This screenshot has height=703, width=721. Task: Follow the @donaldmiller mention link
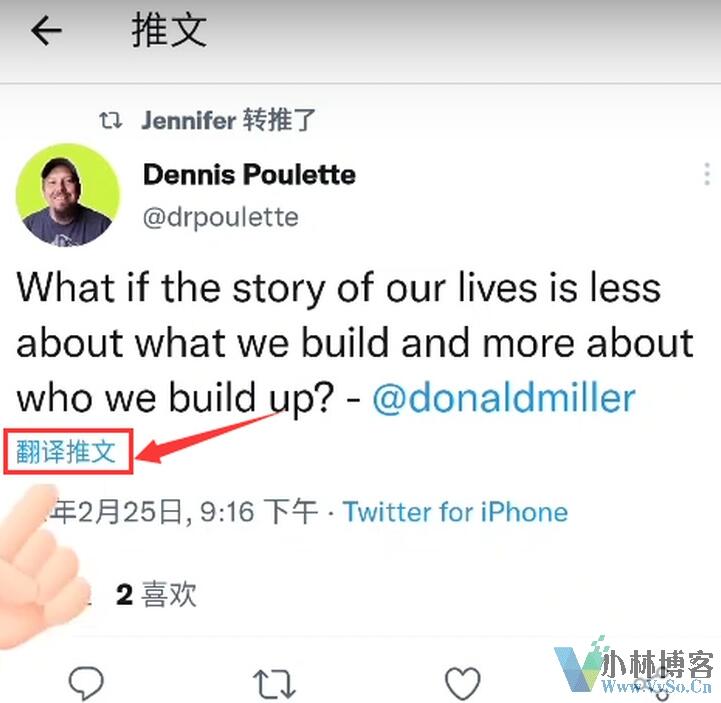pos(504,398)
